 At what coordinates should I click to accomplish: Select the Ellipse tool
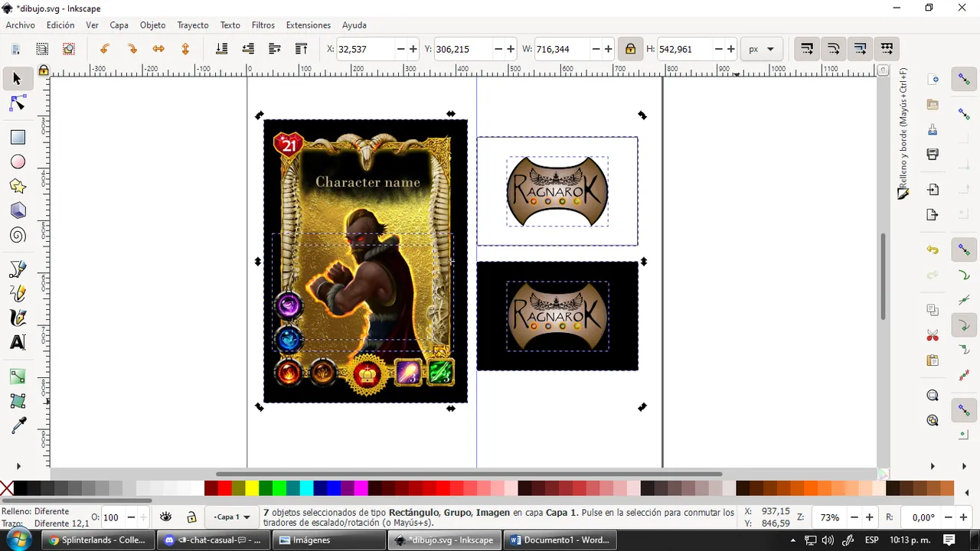coord(18,161)
